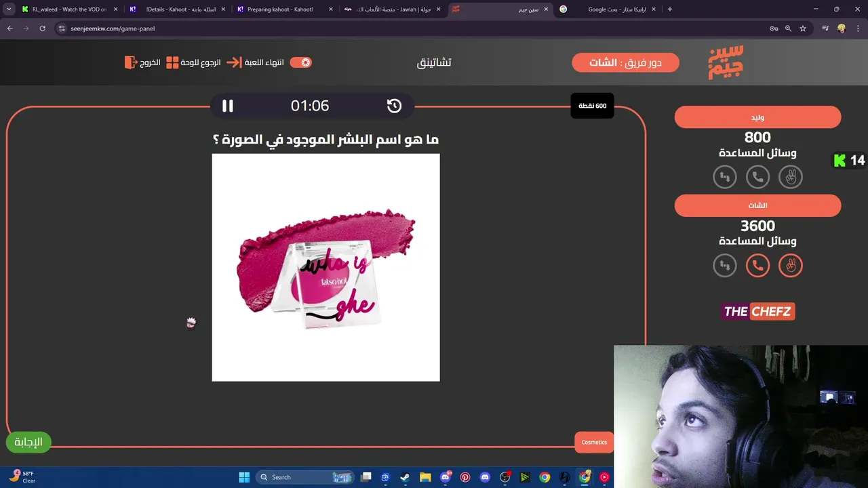Go back in browser history
Image resolution: width=868 pixels, height=488 pixels.
pyautogui.click(x=9, y=28)
